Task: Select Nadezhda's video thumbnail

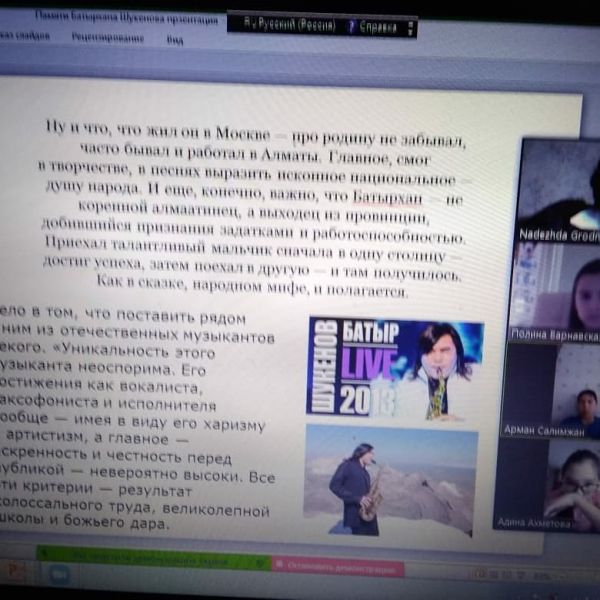Action: [x=560, y=190]
